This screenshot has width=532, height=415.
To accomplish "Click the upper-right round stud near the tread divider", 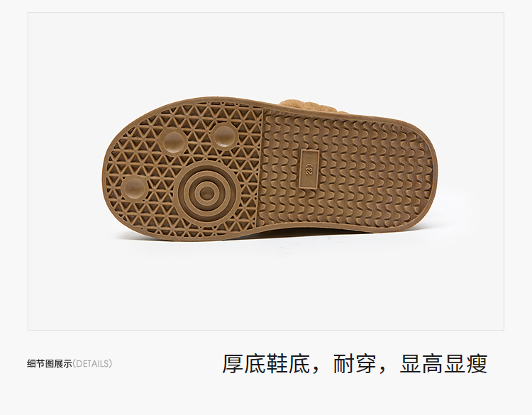I will click(225, 136).
